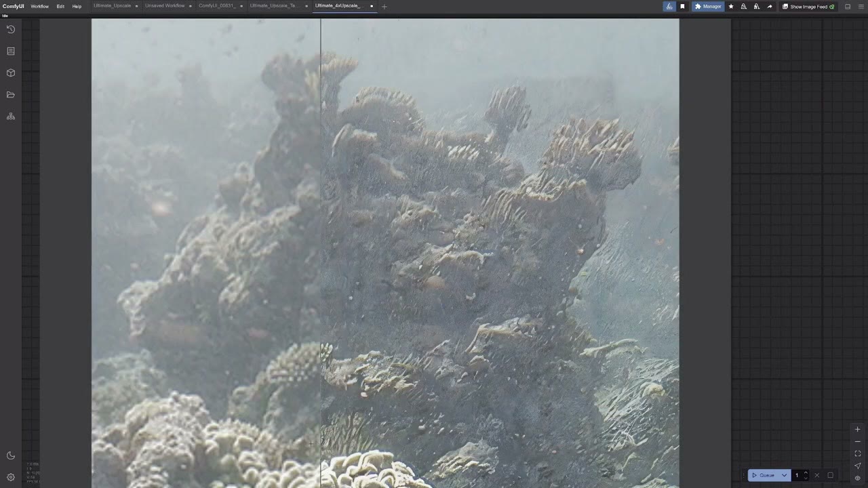Click the image comparison divider line
The image size is (868, 488).
[321, 253]
